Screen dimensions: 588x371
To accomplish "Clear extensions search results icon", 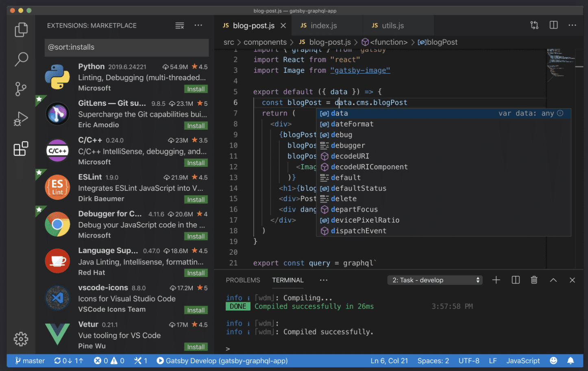I will (x=180, y=26).
